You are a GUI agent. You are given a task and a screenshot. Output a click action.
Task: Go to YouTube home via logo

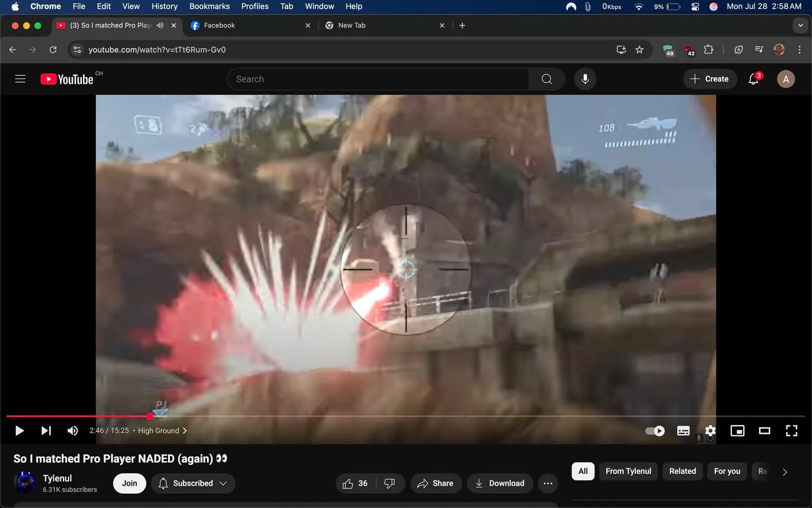tap(67, 79)
